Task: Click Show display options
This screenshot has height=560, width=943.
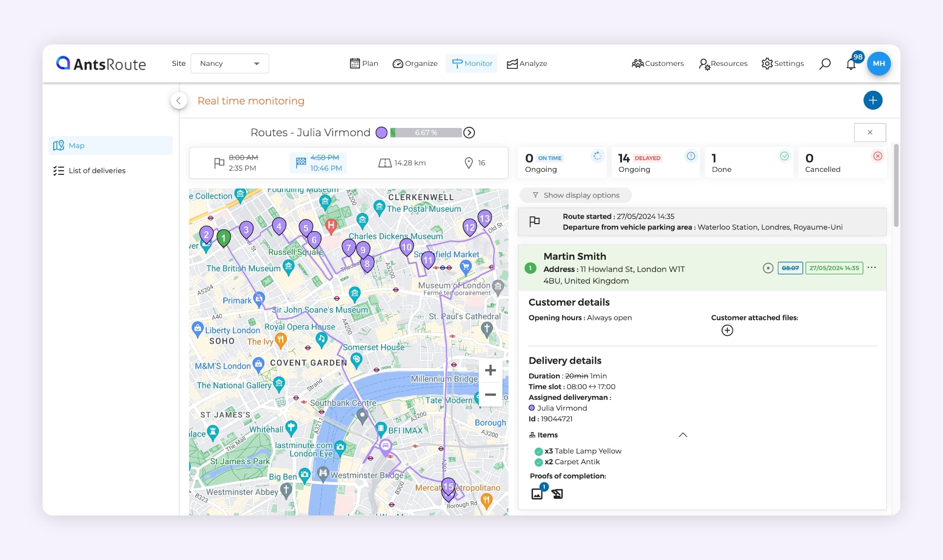Action: (x=576, y=195)
